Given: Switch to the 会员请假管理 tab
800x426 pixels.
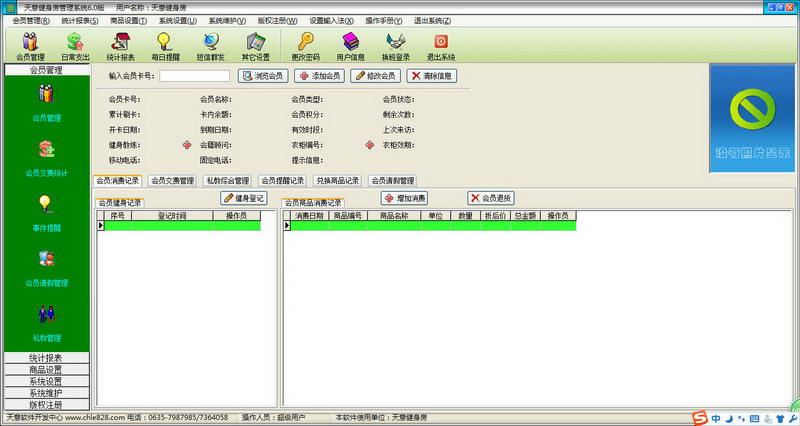Looking at the screenshot, I should click(392, 181).
